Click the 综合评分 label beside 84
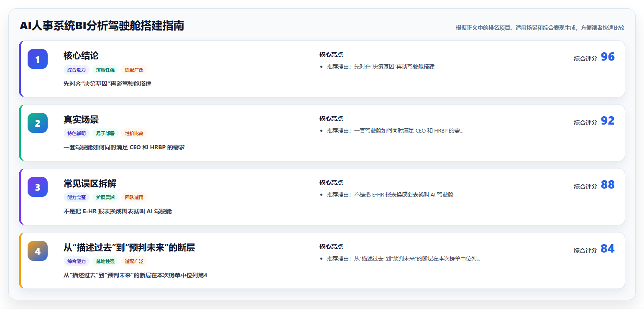 (x=585, y=250)
